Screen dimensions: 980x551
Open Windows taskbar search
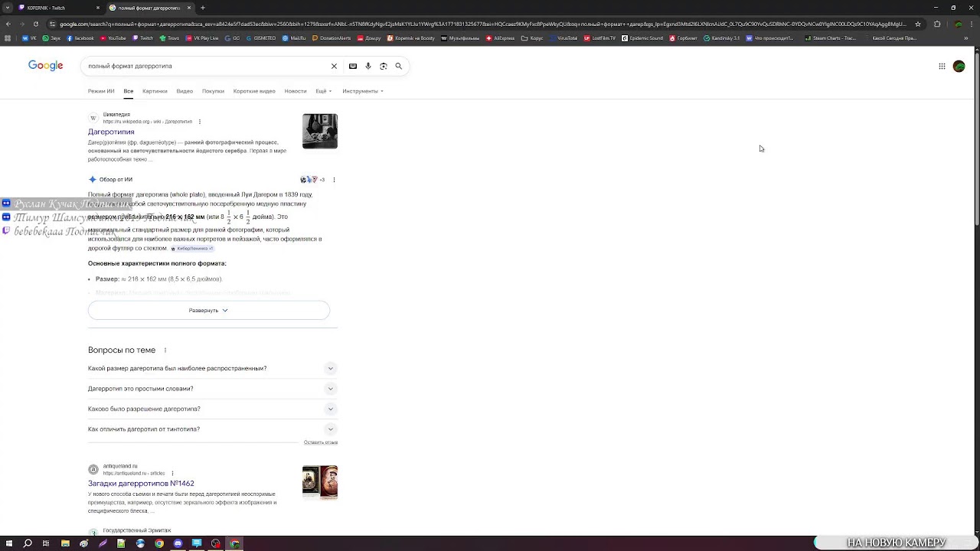(28, 543)
